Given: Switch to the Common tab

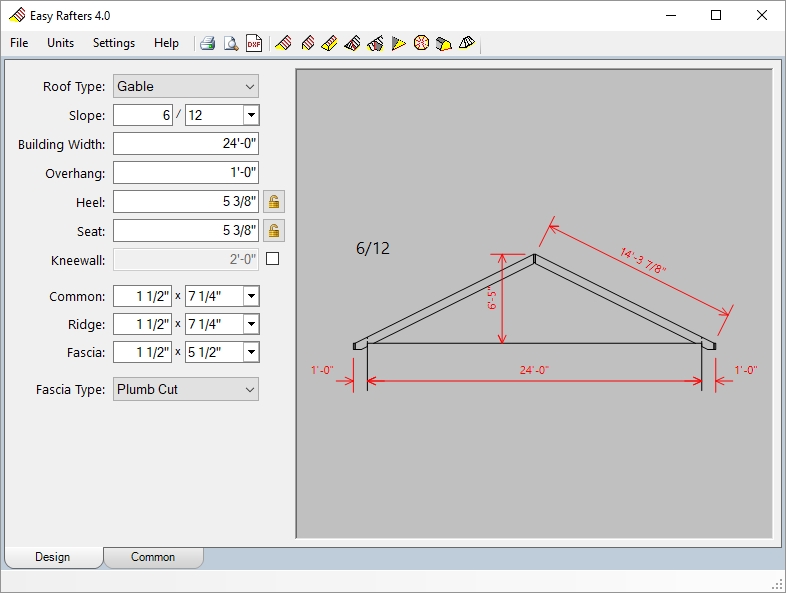Looking at the screenshot, I should pyautogui.click(x=153, y=557).
